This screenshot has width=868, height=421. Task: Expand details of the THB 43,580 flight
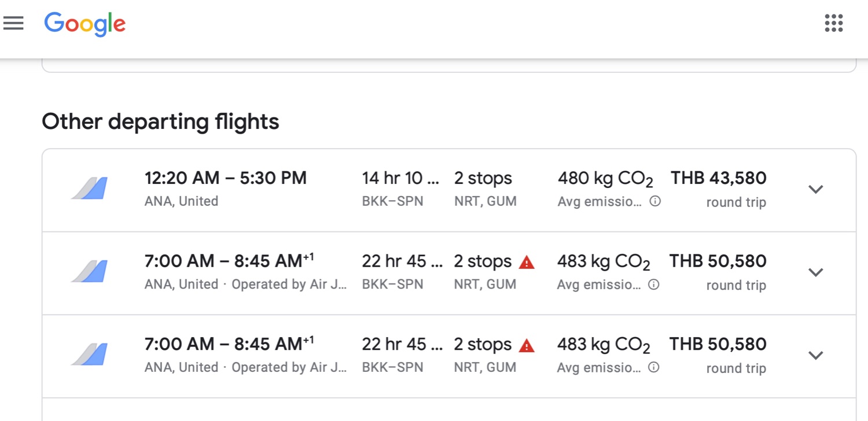pos(816,189)
